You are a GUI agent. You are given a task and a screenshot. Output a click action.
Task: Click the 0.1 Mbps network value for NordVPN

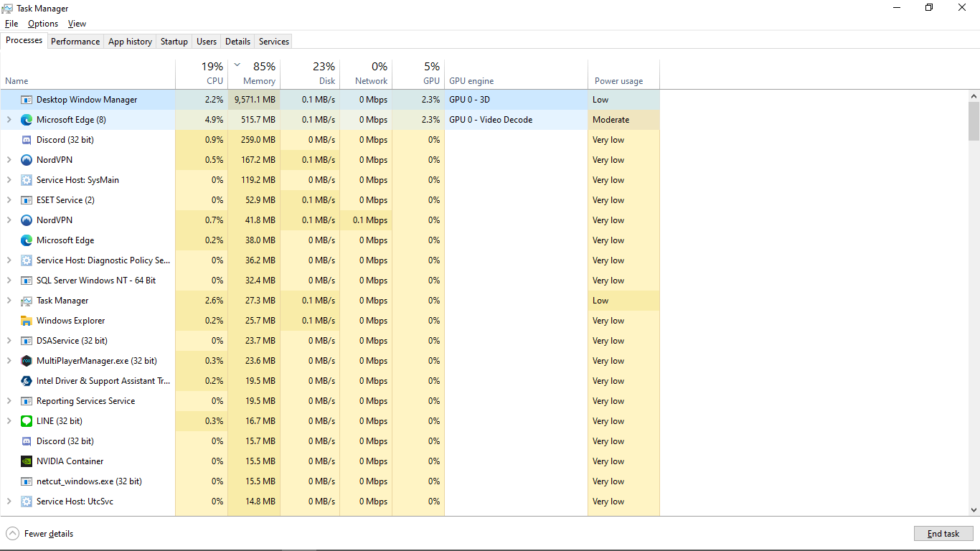(x=369, y=220)
